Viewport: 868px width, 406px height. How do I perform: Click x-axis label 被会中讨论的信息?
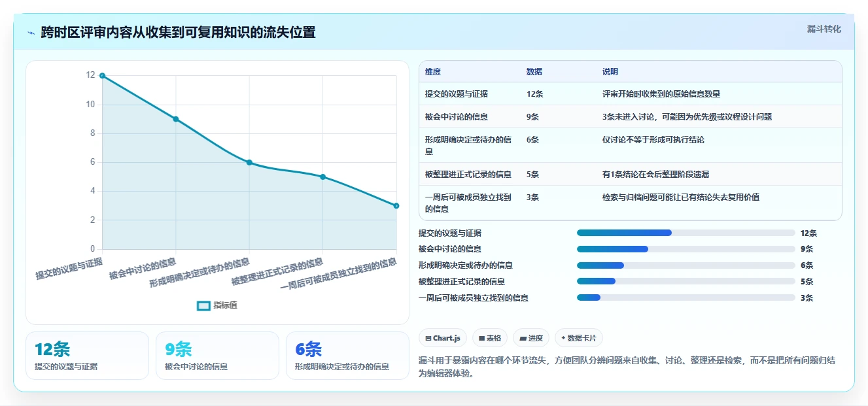click(x=143, y=269)
